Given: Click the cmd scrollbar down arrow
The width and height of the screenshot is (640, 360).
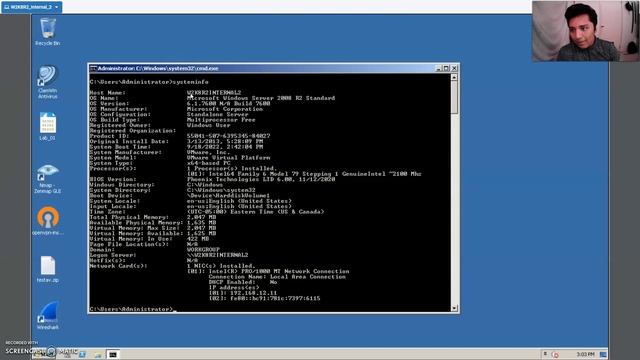Looking at the screenshot, I should click(x=454, y=308).
